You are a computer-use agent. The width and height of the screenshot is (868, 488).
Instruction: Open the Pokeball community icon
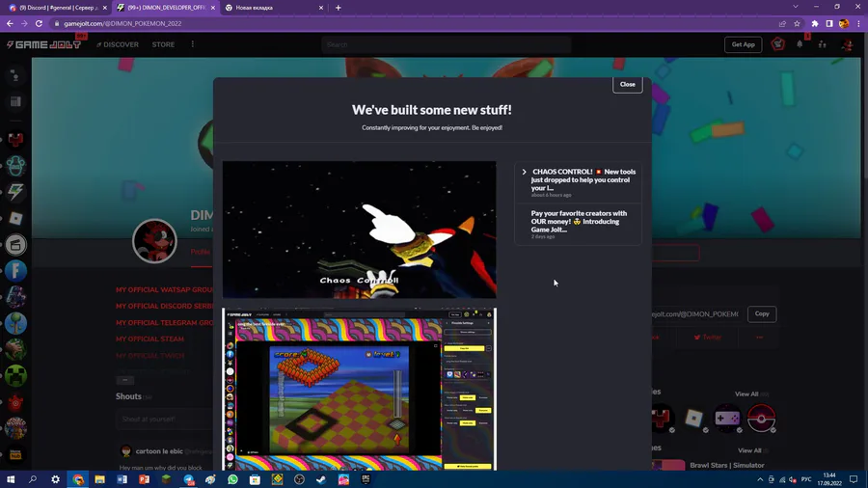(761, 418)
